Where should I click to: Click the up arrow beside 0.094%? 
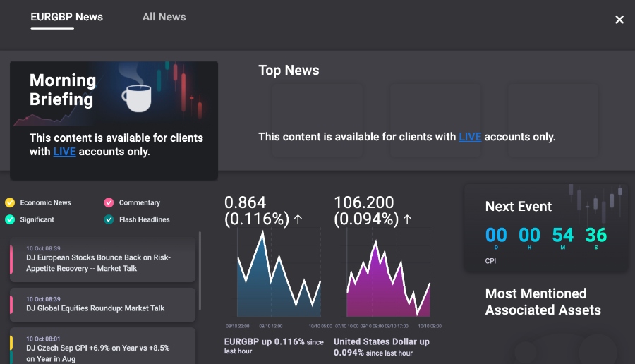(x=407, y=219)
